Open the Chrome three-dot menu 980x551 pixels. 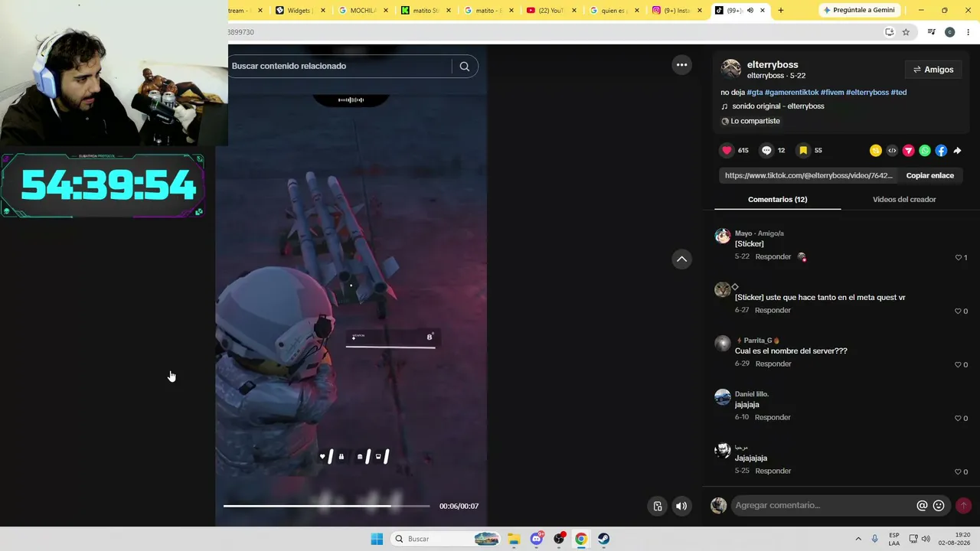tap(969, 32)
